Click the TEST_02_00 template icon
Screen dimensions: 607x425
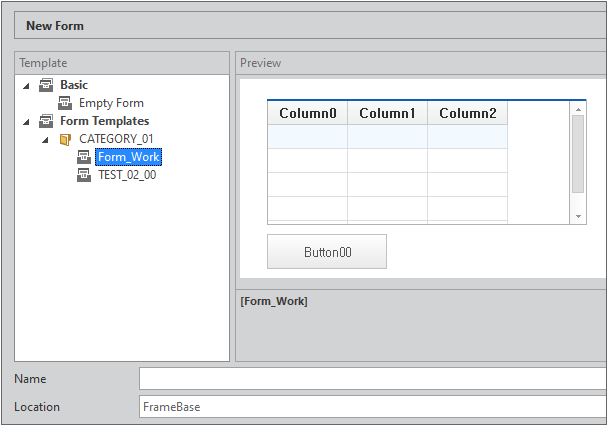84,175
